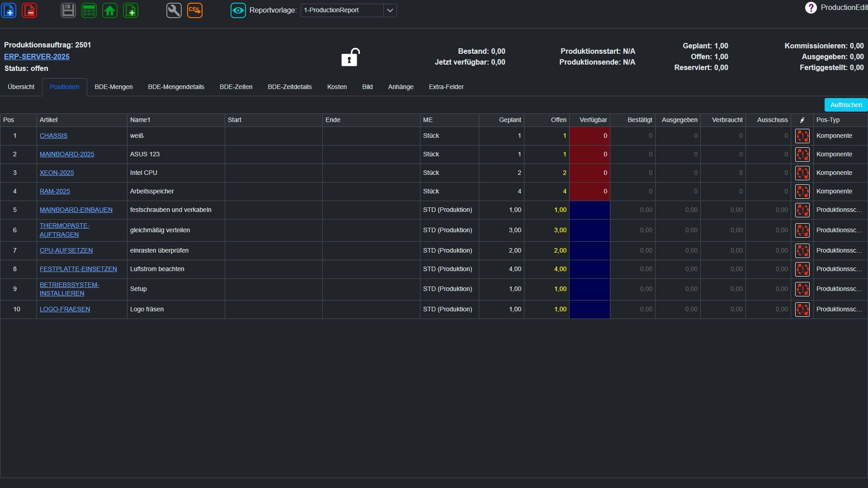
Task: Click the red action icon in XEON-2025 row
Action: [802, 173]
